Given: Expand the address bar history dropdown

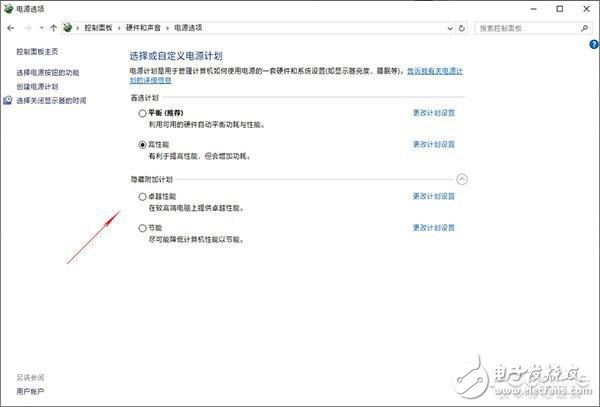Looking at the screenshot, I should pyautogui.click(x=450, y=28).
